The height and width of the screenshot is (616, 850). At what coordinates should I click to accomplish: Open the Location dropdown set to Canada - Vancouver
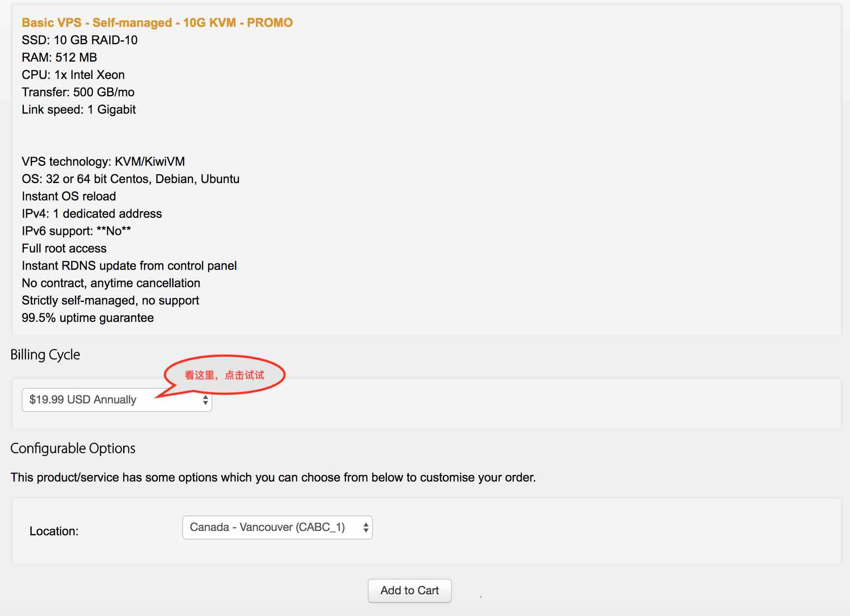(x=277, y=527)
